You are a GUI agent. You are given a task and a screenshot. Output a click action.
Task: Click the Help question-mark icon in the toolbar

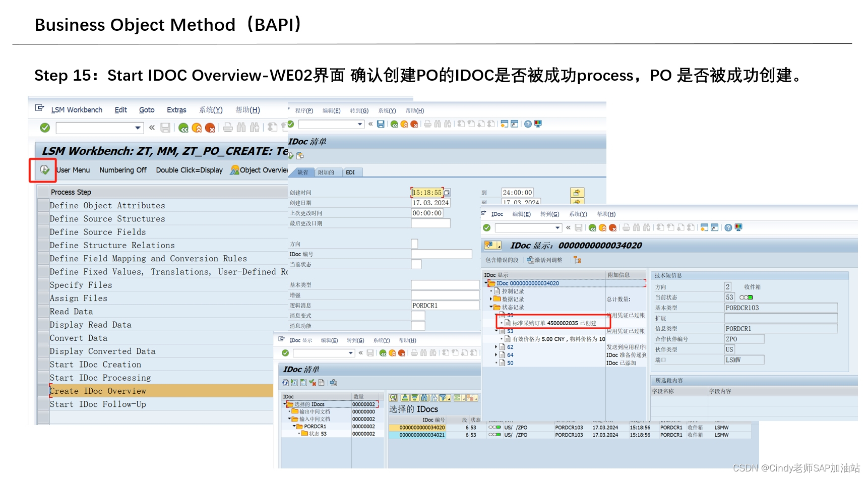click(727, 227)
